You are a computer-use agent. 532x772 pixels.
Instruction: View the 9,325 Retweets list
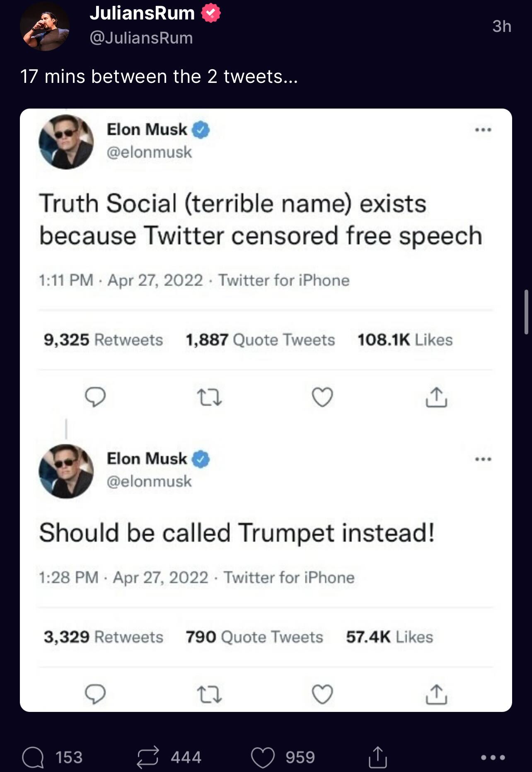[x=104, y=340]
